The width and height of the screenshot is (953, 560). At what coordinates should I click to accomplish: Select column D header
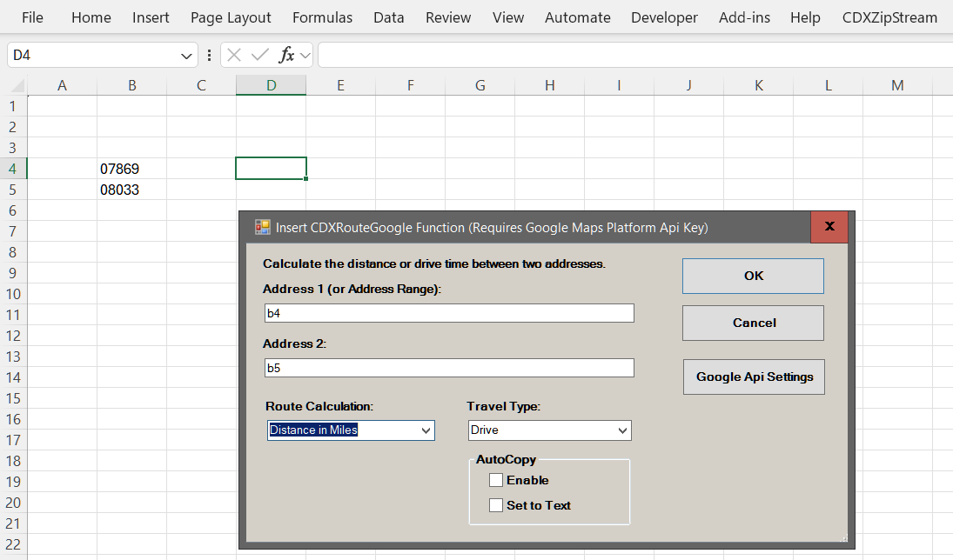tap(271, 85)
